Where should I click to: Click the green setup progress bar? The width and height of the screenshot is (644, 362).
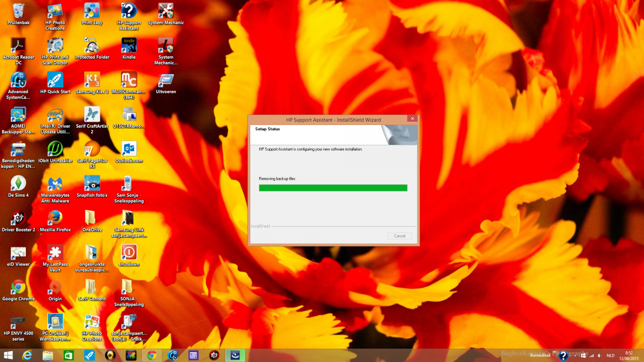tap(333, 188)
